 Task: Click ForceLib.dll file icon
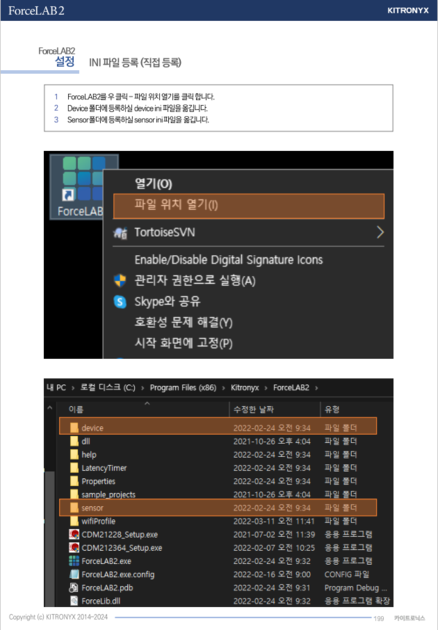point(74,601)
